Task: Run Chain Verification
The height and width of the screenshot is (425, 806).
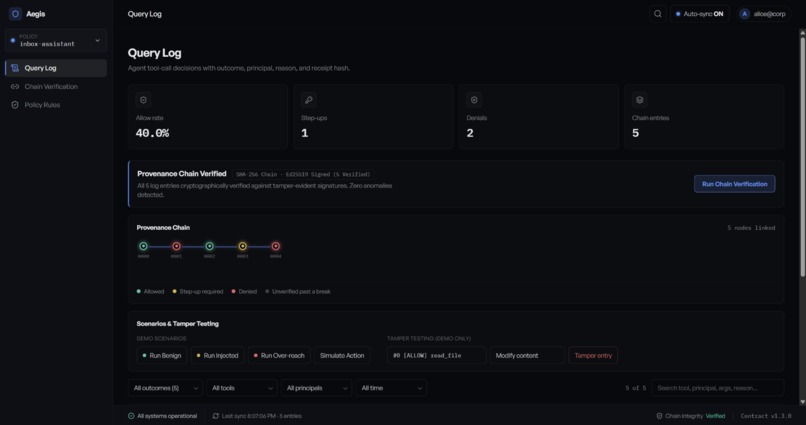Action: (x=735, y=184)
